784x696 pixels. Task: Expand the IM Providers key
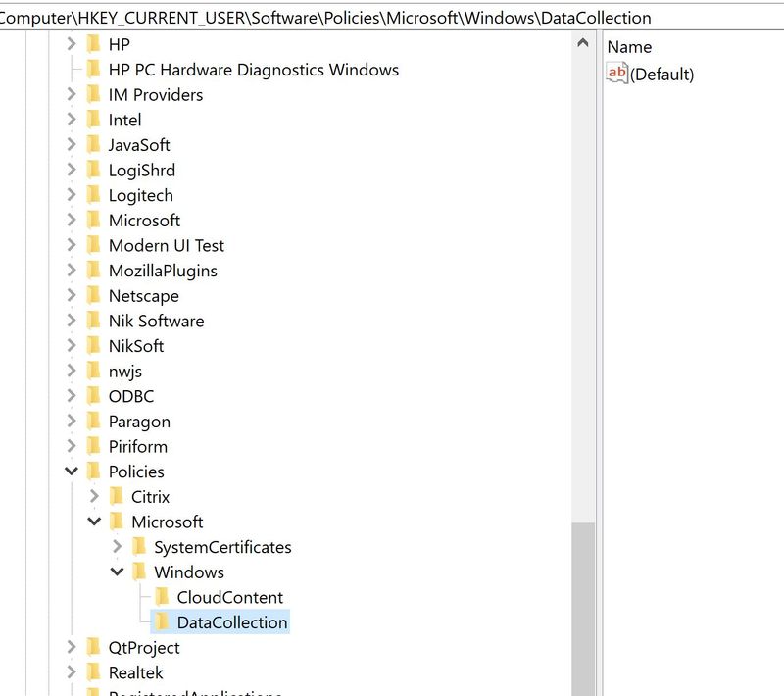72,94
